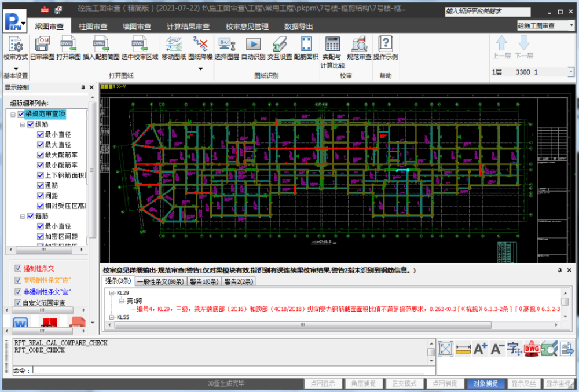Screen dimensions: 579x392
Task: Collapse the 纵筋 tree node
Action: [23, 124]
